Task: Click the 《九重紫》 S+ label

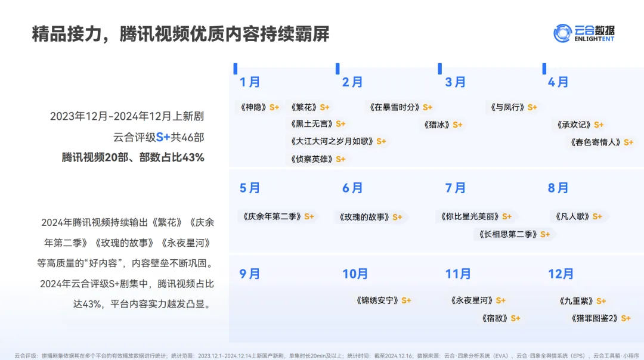Action: [x=581, y=301]
